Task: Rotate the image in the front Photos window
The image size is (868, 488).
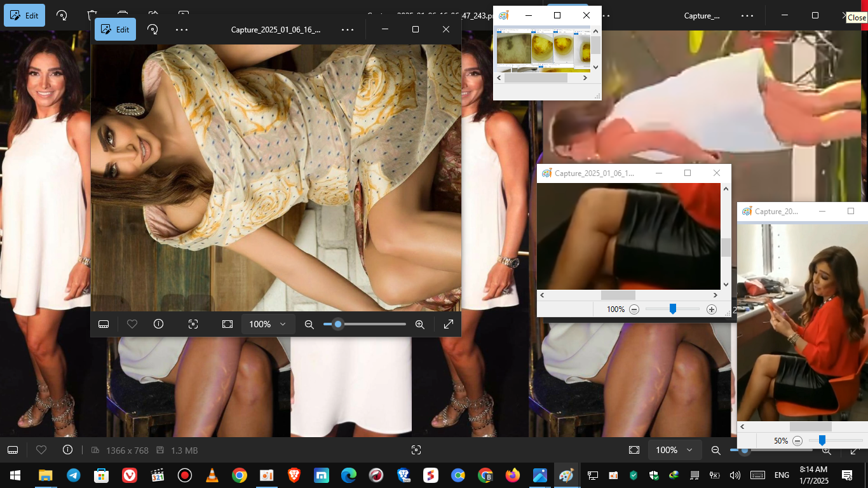Action: click(x=153, y=29)
